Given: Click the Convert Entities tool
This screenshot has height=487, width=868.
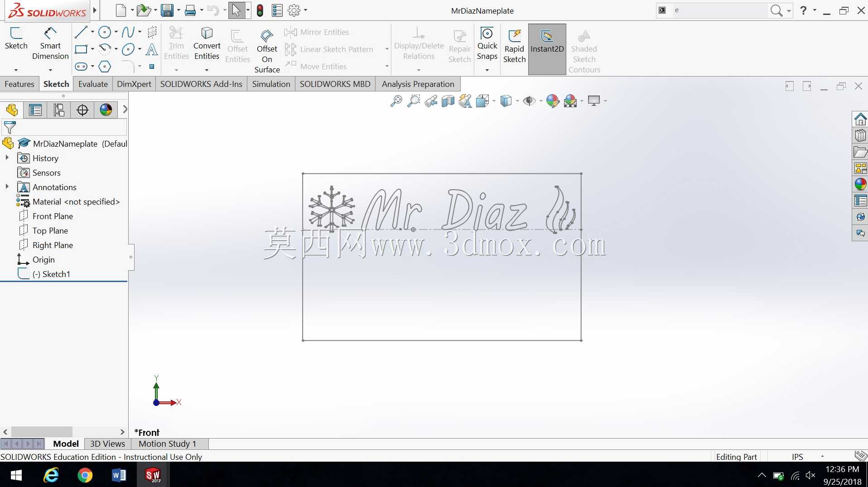Looking at the screenshot, I should point(207,43).
